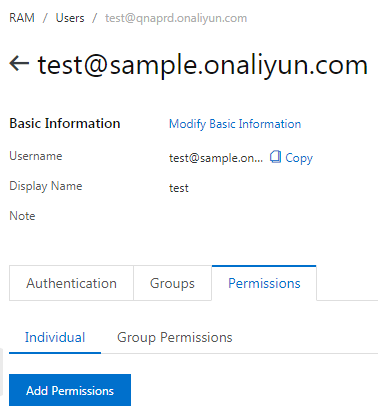Viewport: 378px width, 411px height.
Task: Click the copy clipboard icon beside the username
Action: point(275,156)
